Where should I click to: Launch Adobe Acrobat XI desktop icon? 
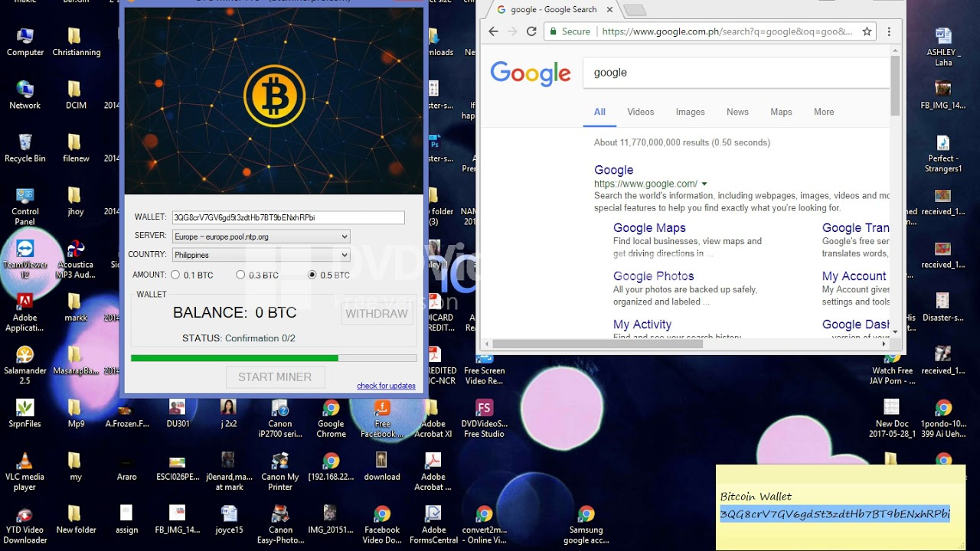point(433,418)
